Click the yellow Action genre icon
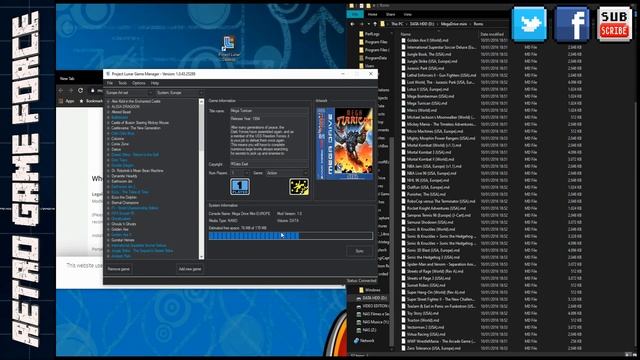Viewport: 640px width, 360px height. click(299, 187)
